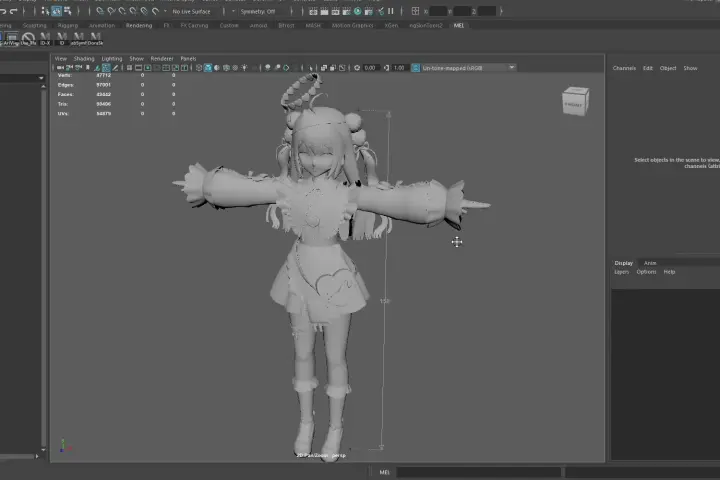Click the isolate select icon in panel toolbar
The height and width of the screenshot is (480, 720).
tap(311, 68)
